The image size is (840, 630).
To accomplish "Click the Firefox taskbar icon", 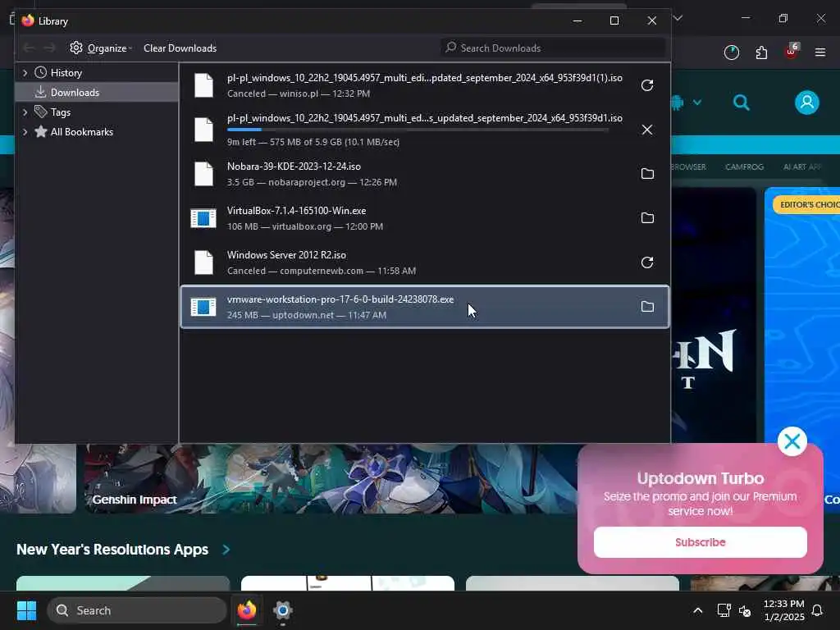I will point(247,610).
